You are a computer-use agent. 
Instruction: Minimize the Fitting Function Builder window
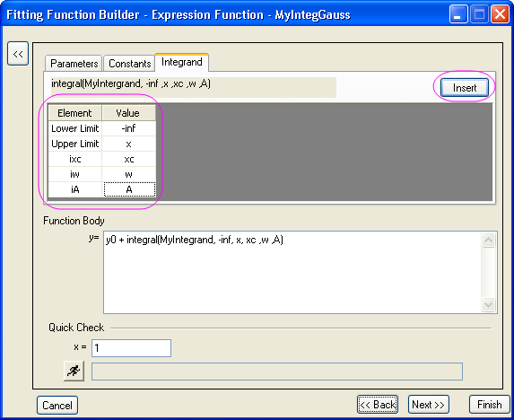pos(458,14)
